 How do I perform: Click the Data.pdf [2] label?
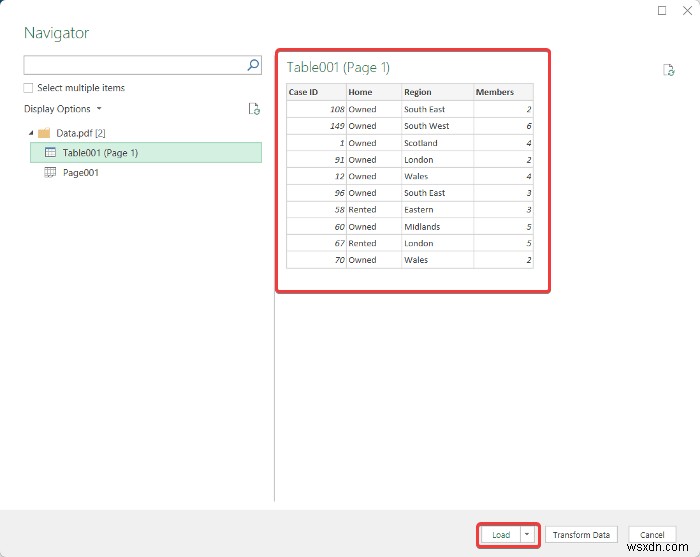[x=81, y=133]
